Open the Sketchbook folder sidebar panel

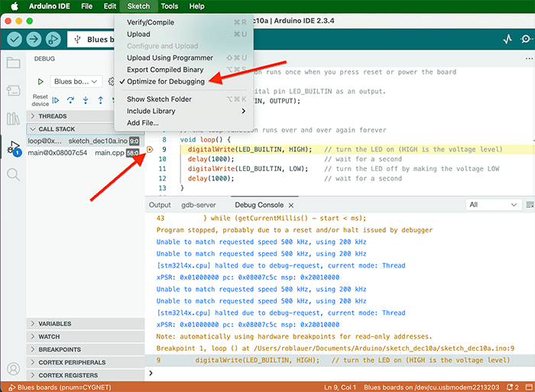click(13, 63)
